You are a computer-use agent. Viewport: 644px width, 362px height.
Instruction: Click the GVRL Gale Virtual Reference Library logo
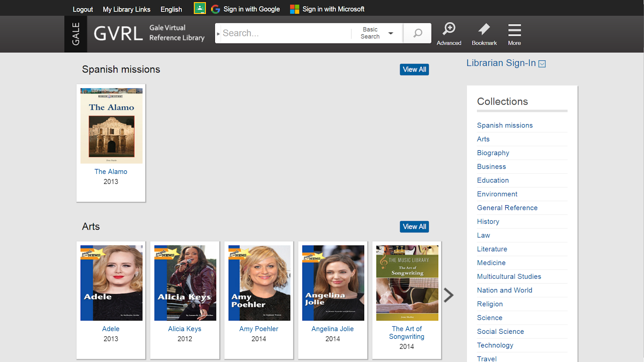tap(149, 33)
